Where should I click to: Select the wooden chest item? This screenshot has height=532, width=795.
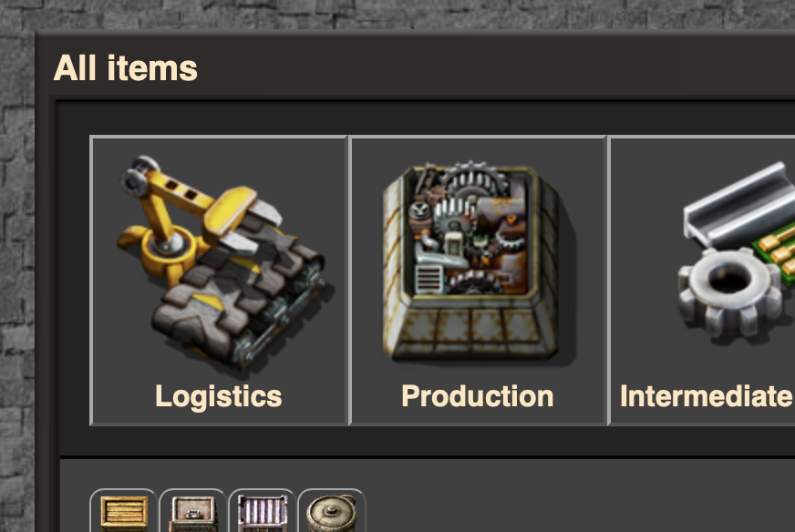coord(123,511)
